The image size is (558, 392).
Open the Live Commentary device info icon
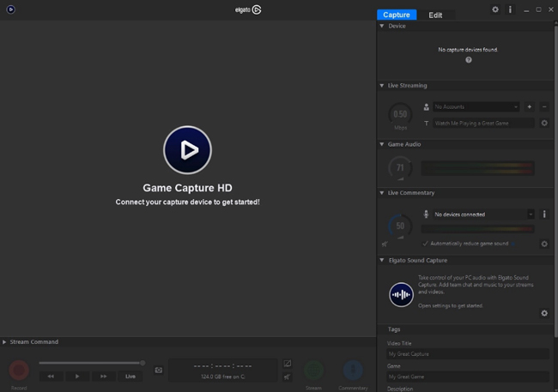[544, 214]
